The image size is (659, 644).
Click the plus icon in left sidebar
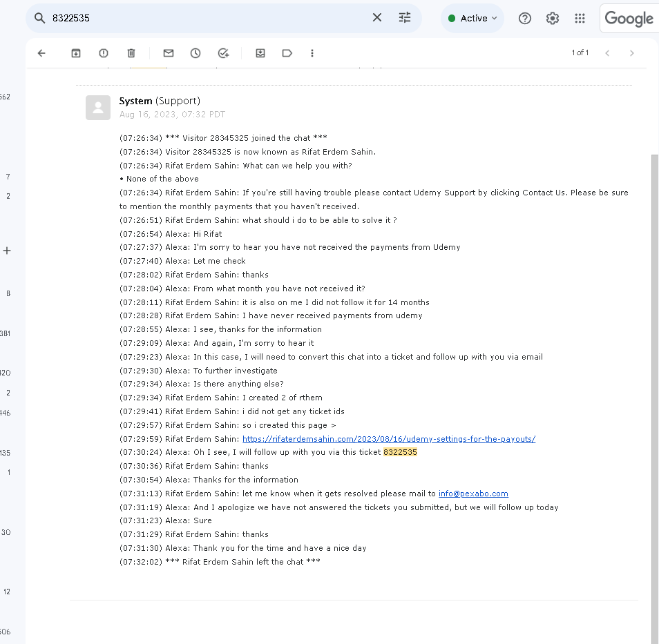point(7,251)
